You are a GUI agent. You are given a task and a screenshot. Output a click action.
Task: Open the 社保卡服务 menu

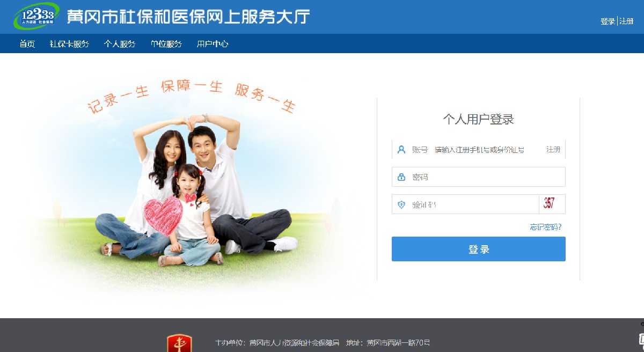coord(69,44)
